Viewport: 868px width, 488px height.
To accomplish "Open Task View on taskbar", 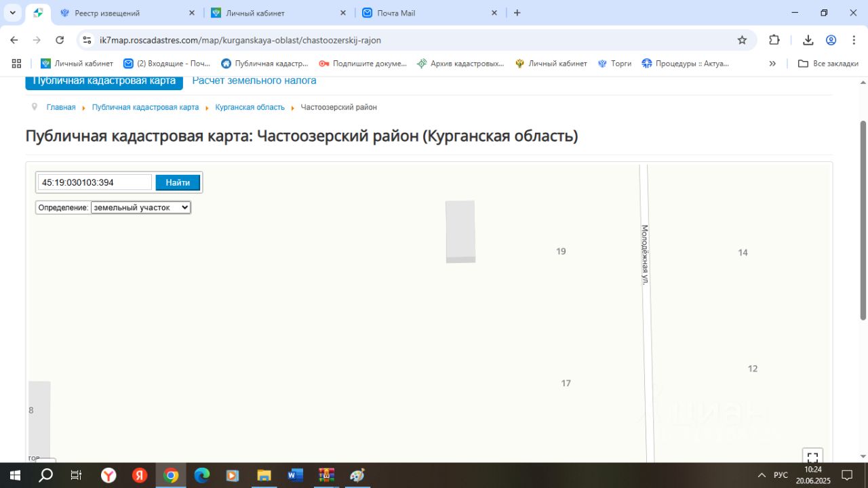I will point(76,475).
